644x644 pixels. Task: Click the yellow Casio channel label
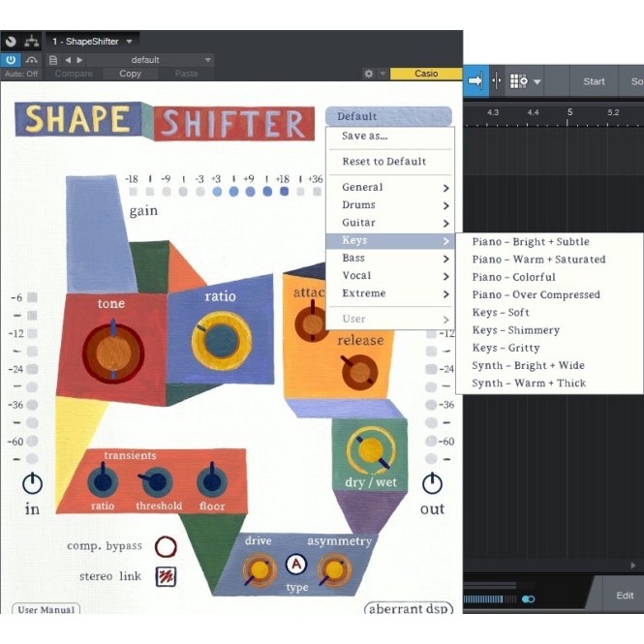click(x=426, y=74)
